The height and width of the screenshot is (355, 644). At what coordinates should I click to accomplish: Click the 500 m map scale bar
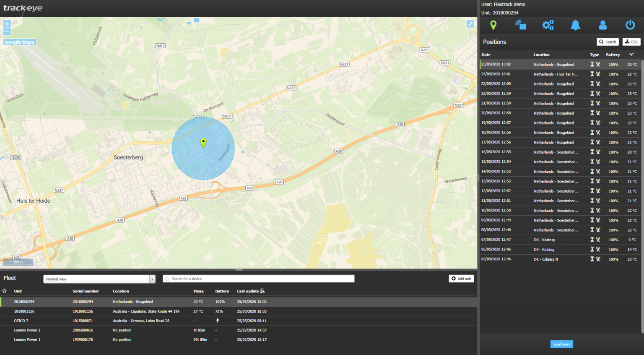pos(18,261)
